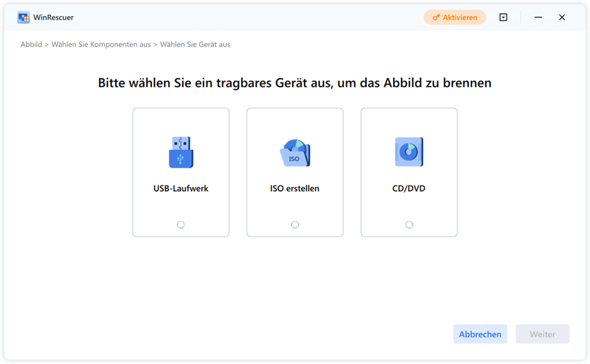Viewport: 590px width, 364px height.
Task: Open the title bar dropdown menu icon
Action: [503, 18]
